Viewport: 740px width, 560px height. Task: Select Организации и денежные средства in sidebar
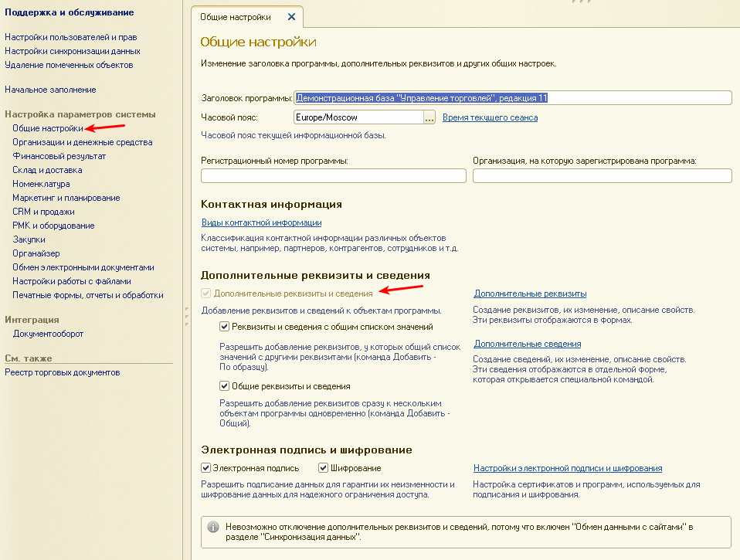click(x=82, y=142)
